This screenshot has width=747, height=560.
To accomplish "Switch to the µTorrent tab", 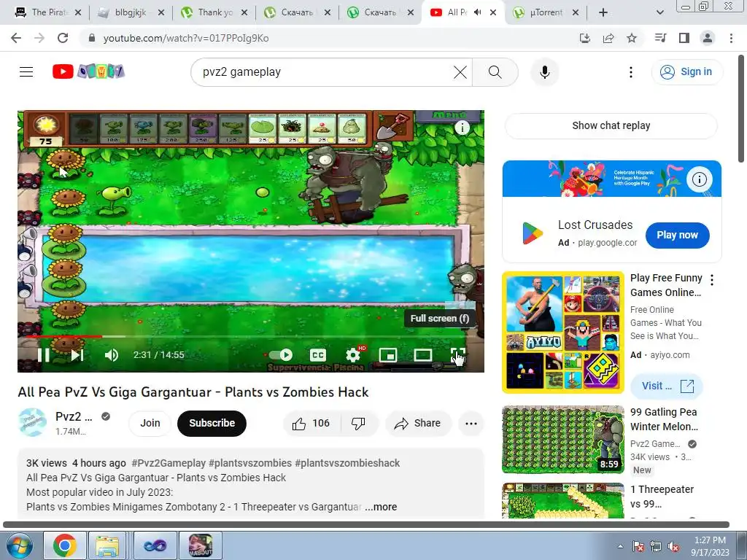I will 546,12.
